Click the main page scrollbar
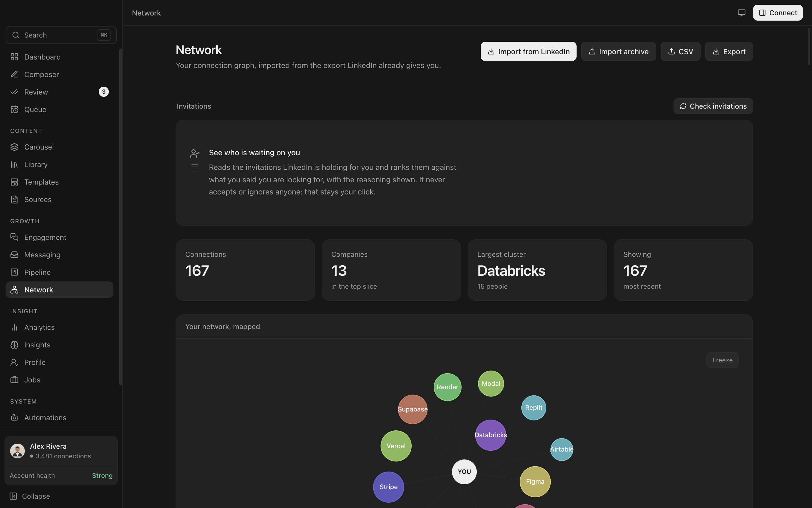 coord(809,46)
